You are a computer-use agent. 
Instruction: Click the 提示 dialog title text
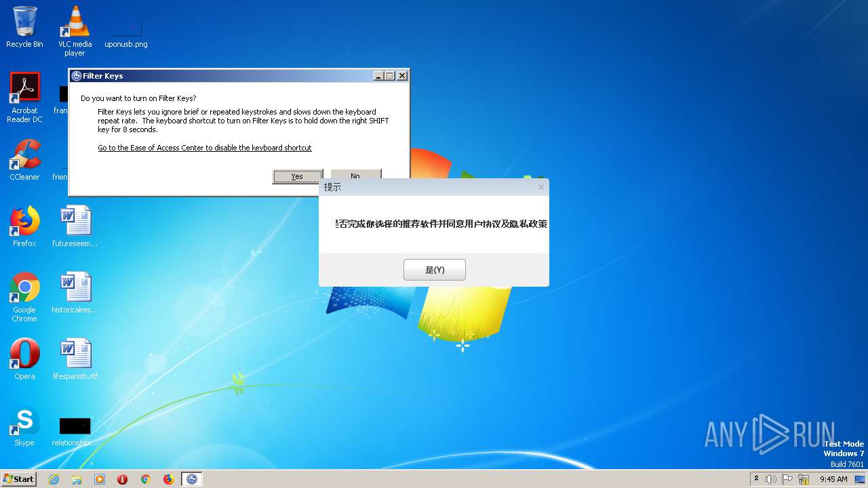tap(332, 187)
